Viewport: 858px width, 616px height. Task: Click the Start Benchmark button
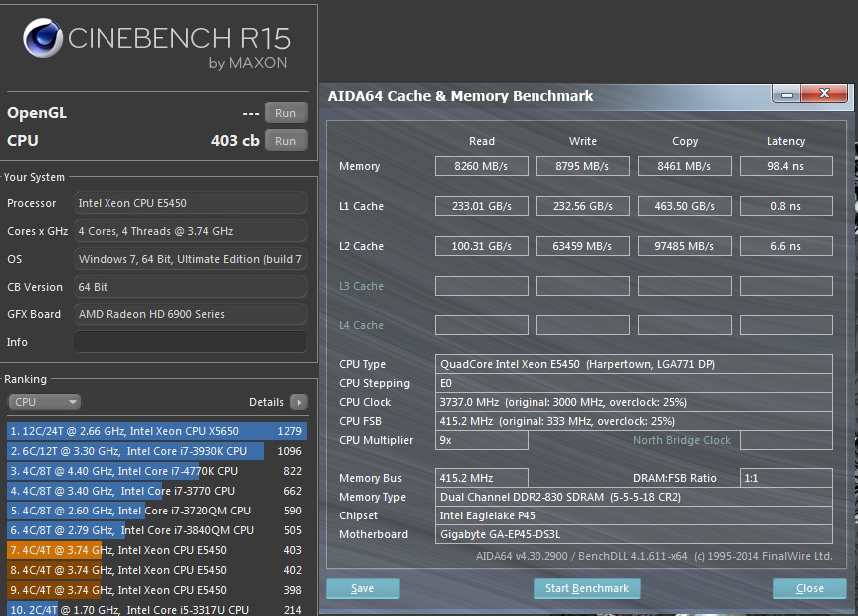point(587,588)
